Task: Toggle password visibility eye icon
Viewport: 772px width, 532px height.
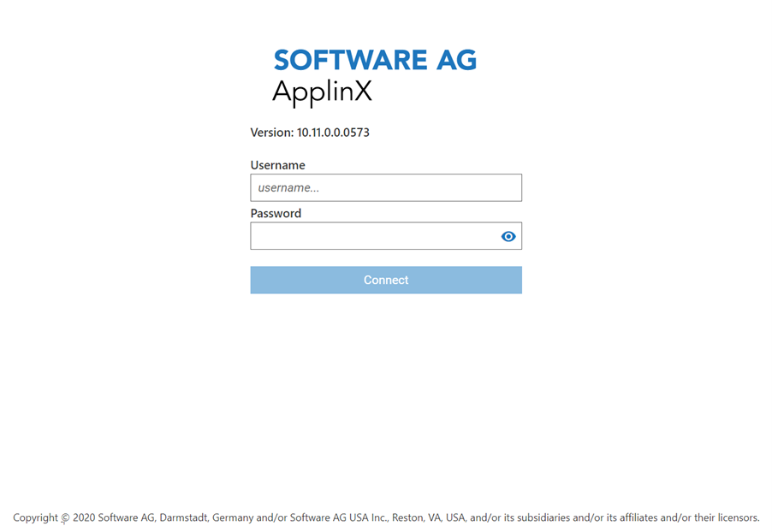Action: pos(508,236)
